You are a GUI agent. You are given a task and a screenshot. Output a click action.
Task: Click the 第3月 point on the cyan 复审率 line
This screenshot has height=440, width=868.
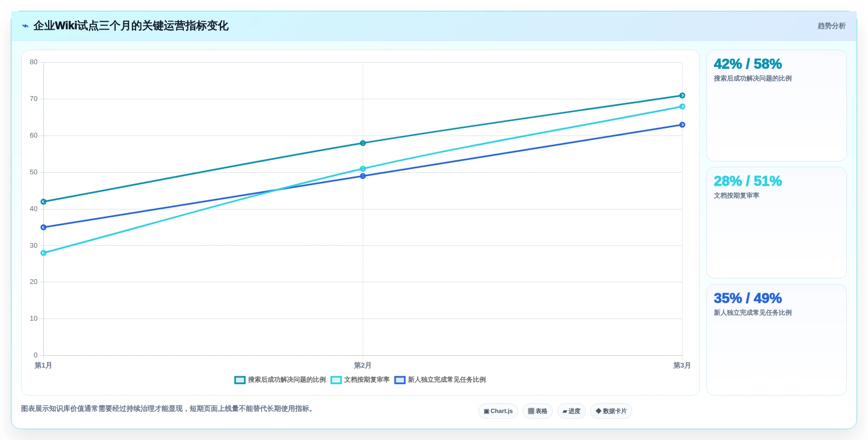682,107
